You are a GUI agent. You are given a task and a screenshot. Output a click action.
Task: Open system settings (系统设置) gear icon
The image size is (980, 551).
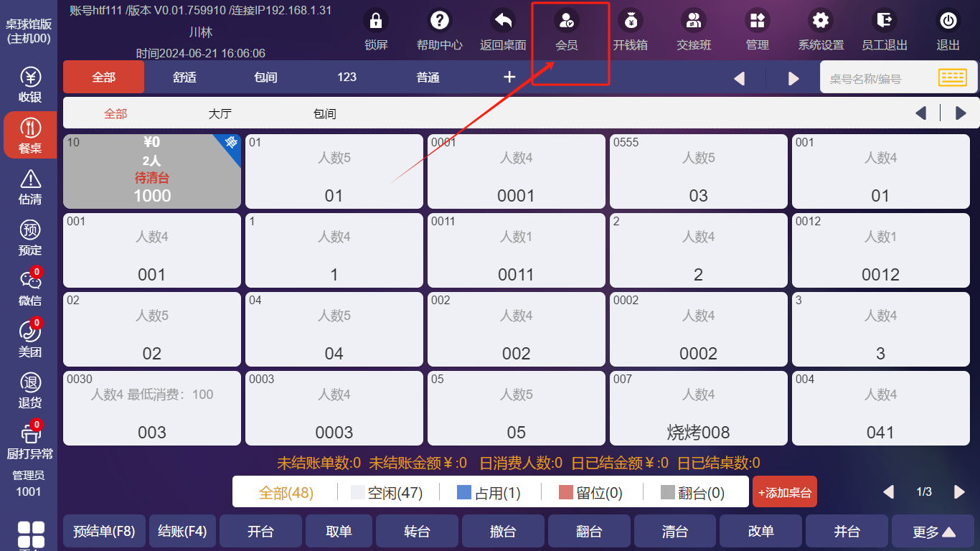pyautogui.click(x=821, y=21)
